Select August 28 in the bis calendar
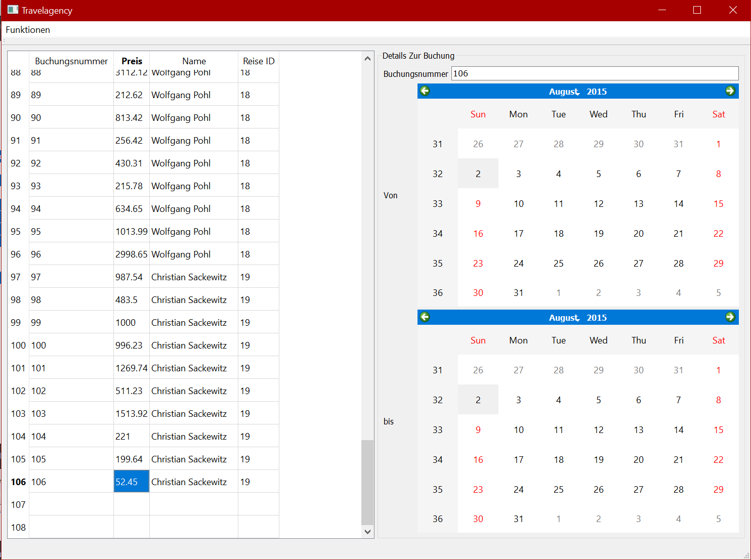Viewport: 751px width, 560px height. click(x=679, y=490)
